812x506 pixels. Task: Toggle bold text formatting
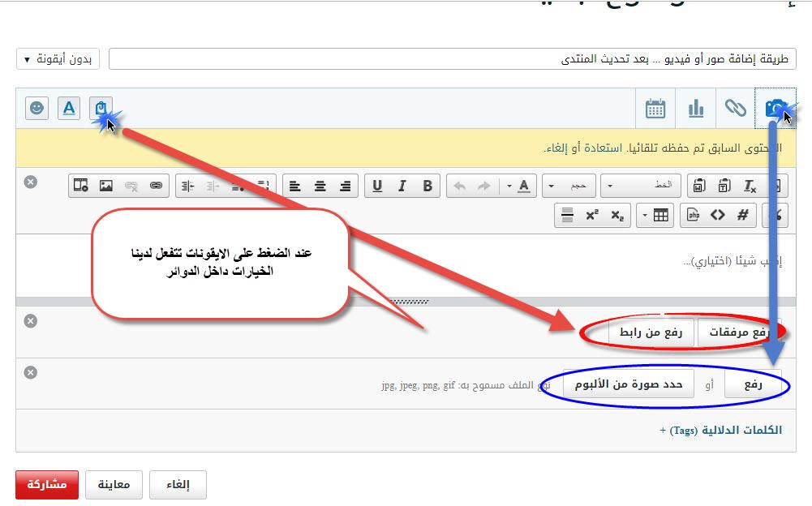427,186
